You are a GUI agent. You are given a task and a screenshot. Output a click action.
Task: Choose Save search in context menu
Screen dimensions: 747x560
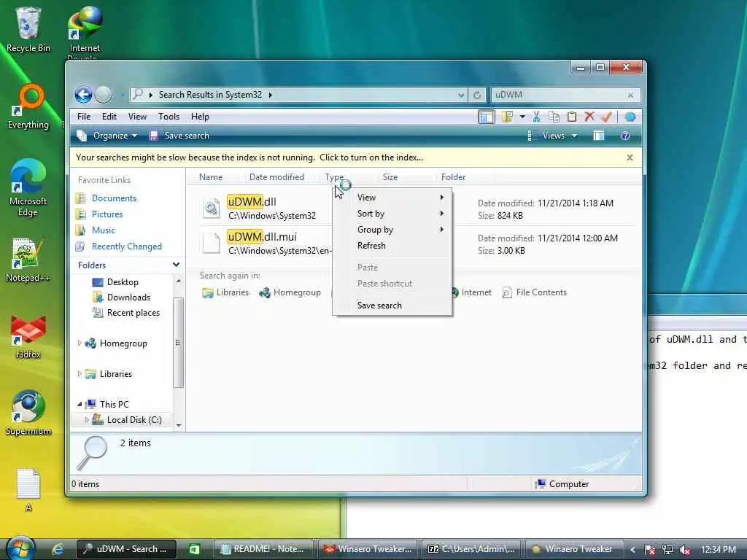pyautogui.click(x=392, y=306)
